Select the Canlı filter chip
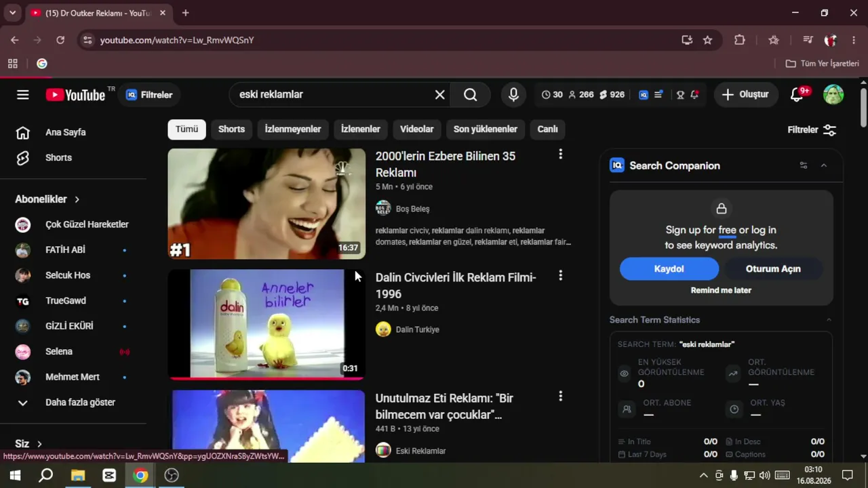This screenshot has height=488, width=868. (x=548, y=129)
